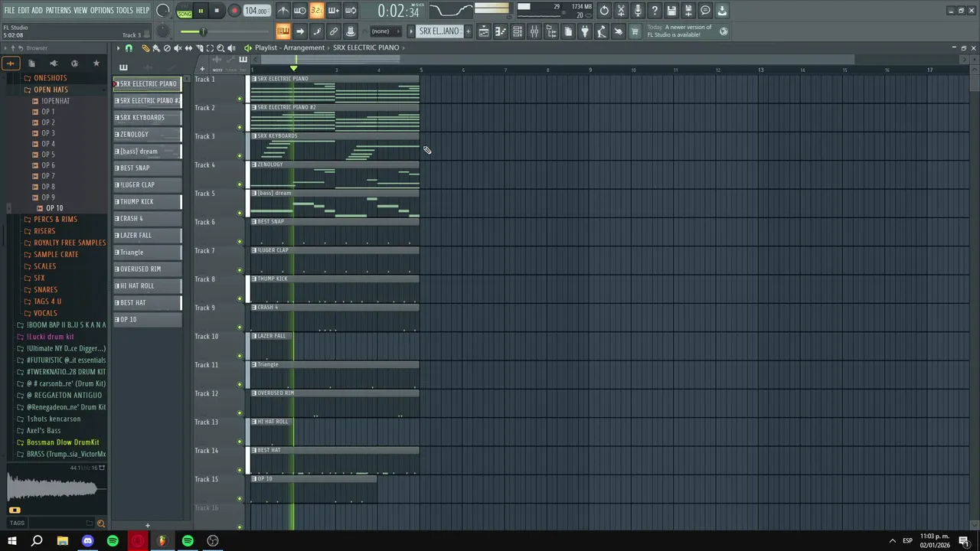
Task: Toggle wait for input before recording
Action: 300,10
